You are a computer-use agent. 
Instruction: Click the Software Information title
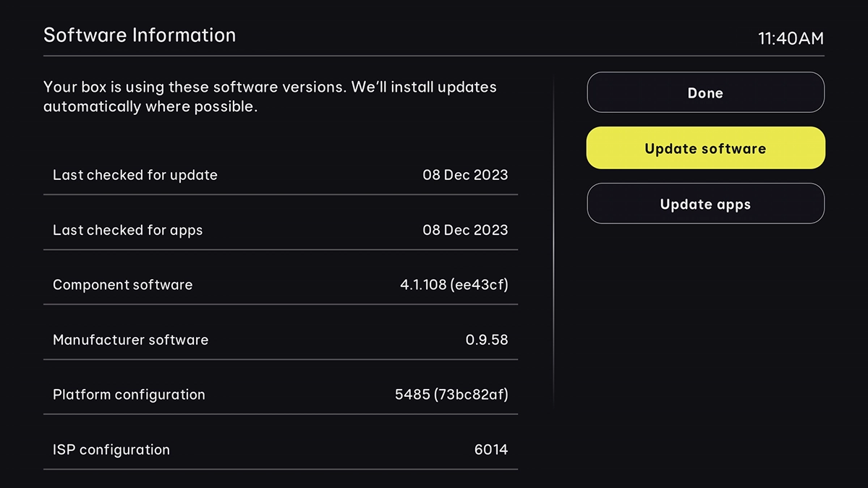[140, 35]
